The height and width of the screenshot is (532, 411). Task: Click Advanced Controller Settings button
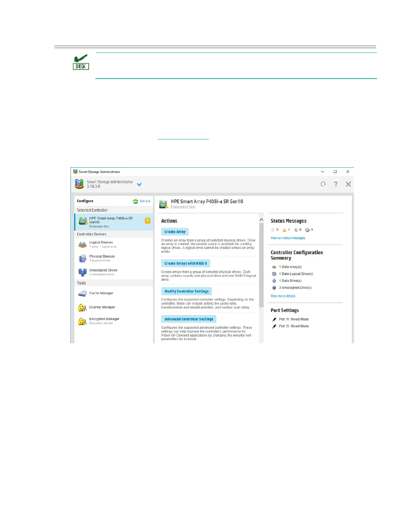point(189,319)
